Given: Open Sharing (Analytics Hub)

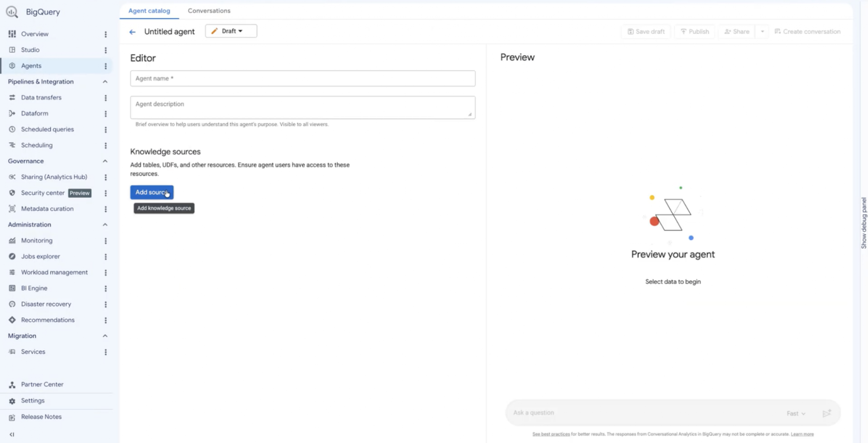Looking at the screenshot, I should click(x=54, y=177).
